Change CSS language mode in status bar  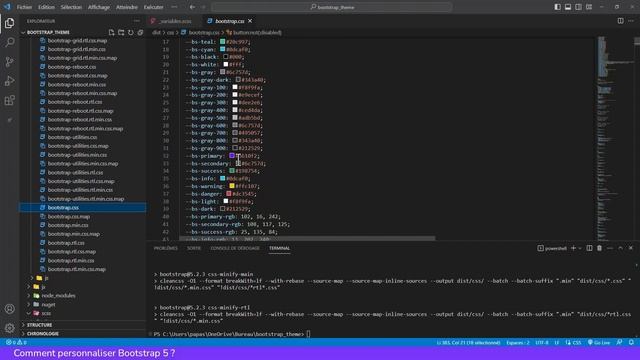(x=576, y=342)
